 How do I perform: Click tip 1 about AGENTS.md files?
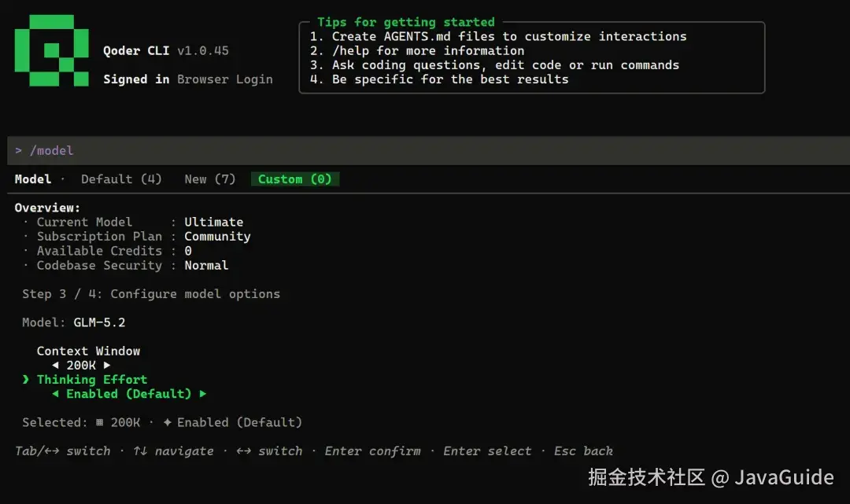point(498,36)
